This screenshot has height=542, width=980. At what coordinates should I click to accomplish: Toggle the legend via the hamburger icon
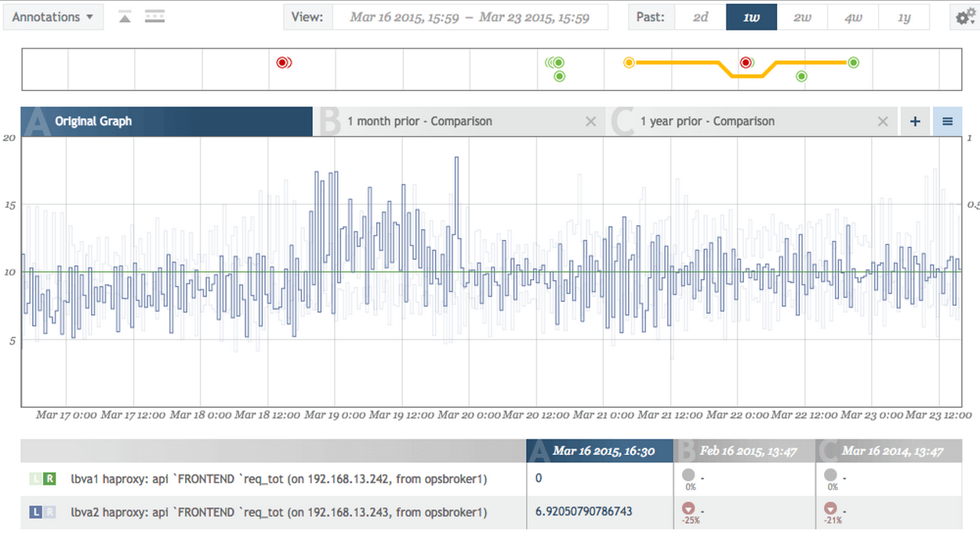(947, 121)
